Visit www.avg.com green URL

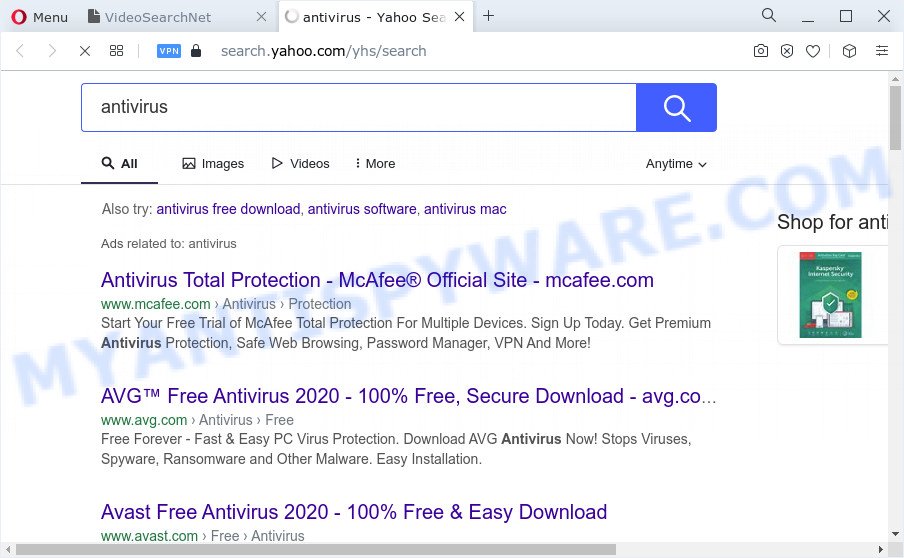tap(144, 420)
